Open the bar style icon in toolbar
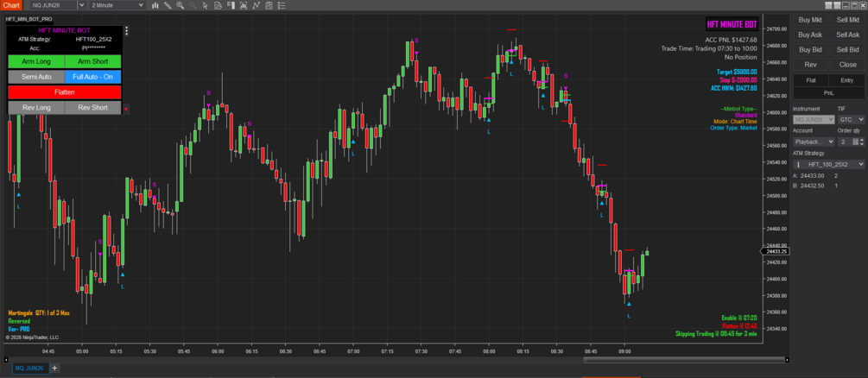 pos(155,5)
